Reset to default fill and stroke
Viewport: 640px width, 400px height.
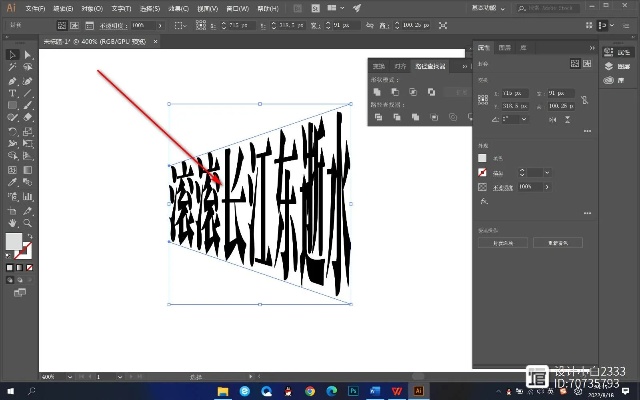[x=8, y=256]
